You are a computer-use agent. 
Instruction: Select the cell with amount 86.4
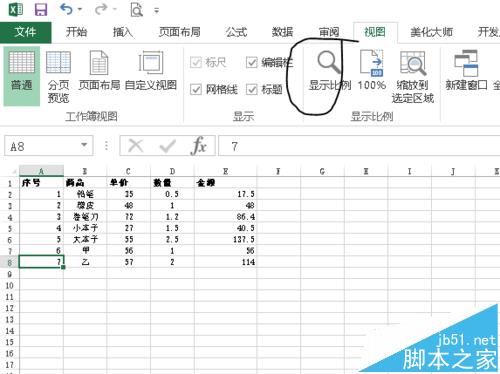[x=226, y=217]
